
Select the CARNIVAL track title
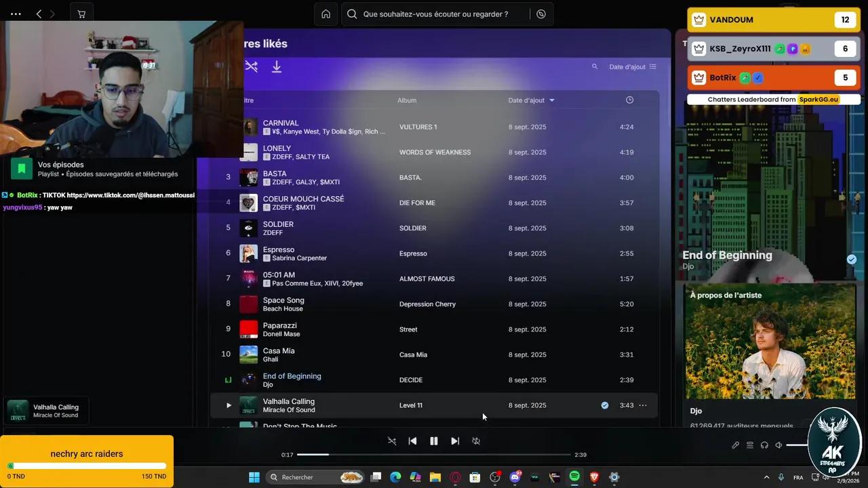click(x=281, y=123)
